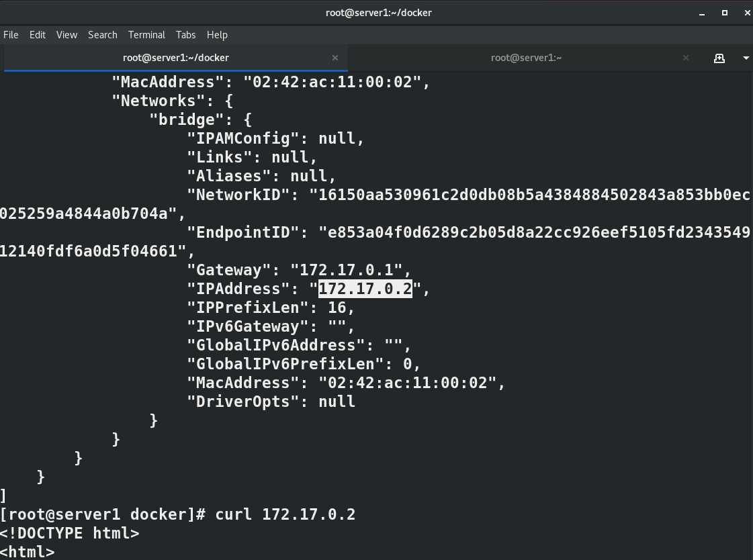Close the root@server1:~/docker tab

(x=335, y=58)
